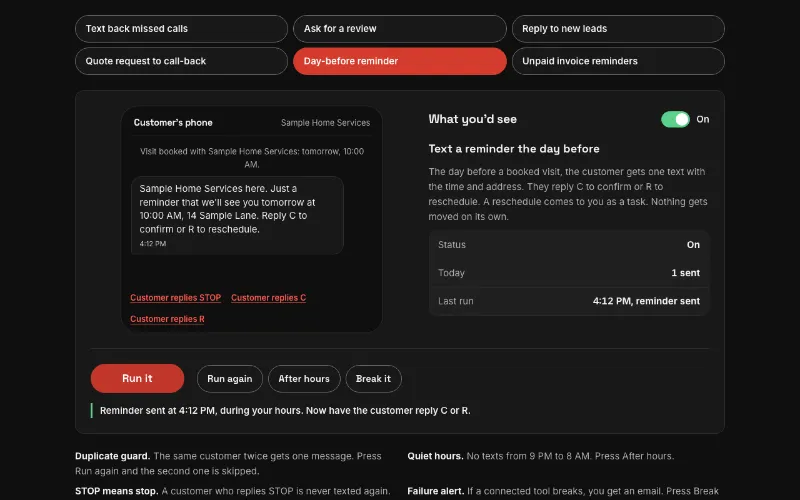The image size is (800, 500).
Task: Simulate After hours run
Action: (304, 379)
